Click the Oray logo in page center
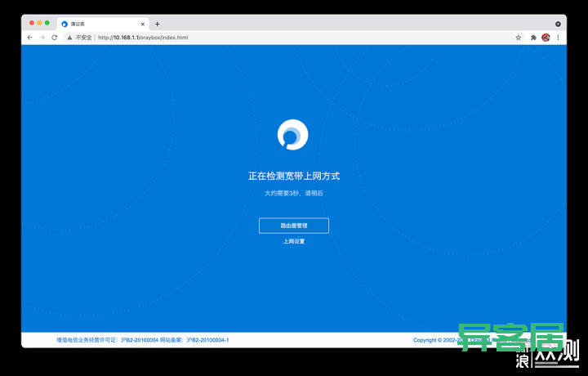The width and height of the screenshot is (588, 376). pos(292,135)
